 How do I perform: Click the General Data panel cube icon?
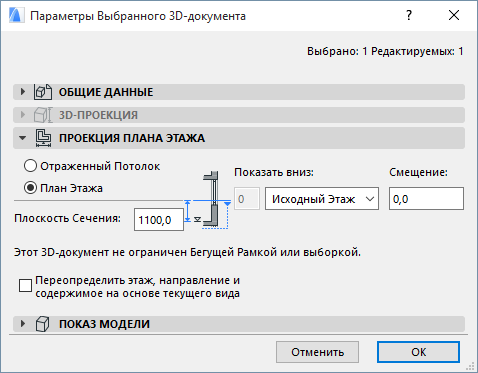tap(43, 92)
